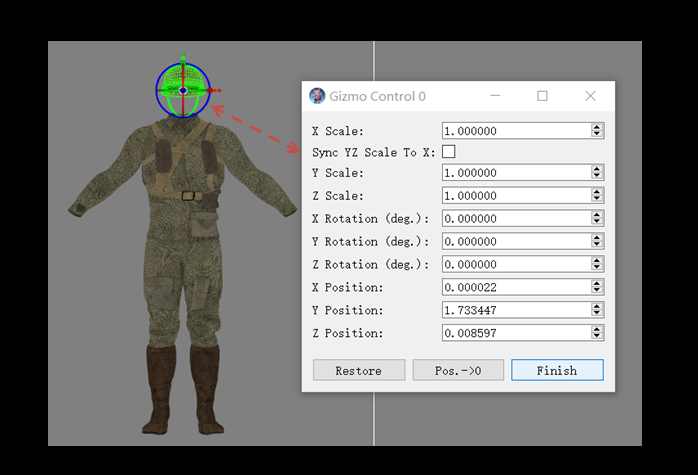Close the Gizmo Control dialog
This screenshot has width=698, height=475.
[590, 96]
